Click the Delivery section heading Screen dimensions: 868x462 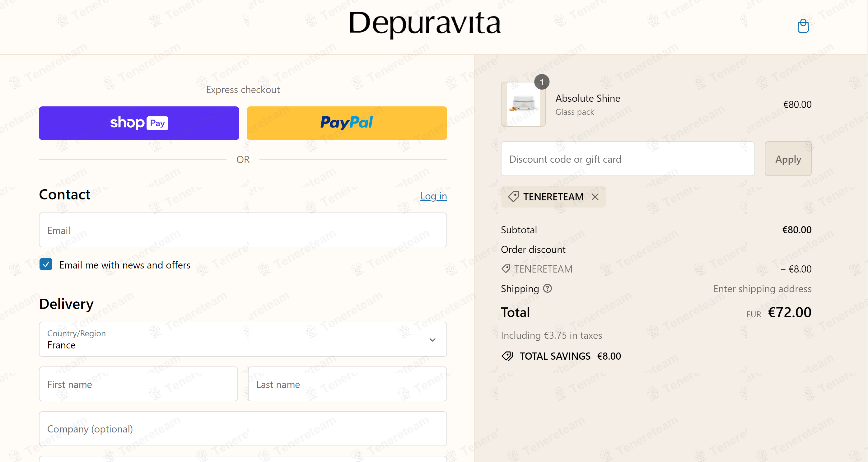(66, 304)
